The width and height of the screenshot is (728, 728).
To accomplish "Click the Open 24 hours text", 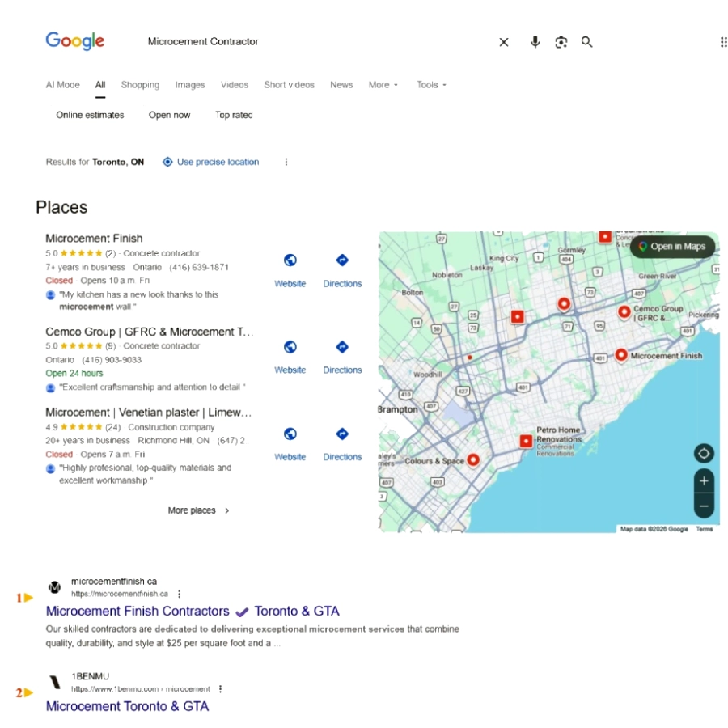I will point(74,373).
